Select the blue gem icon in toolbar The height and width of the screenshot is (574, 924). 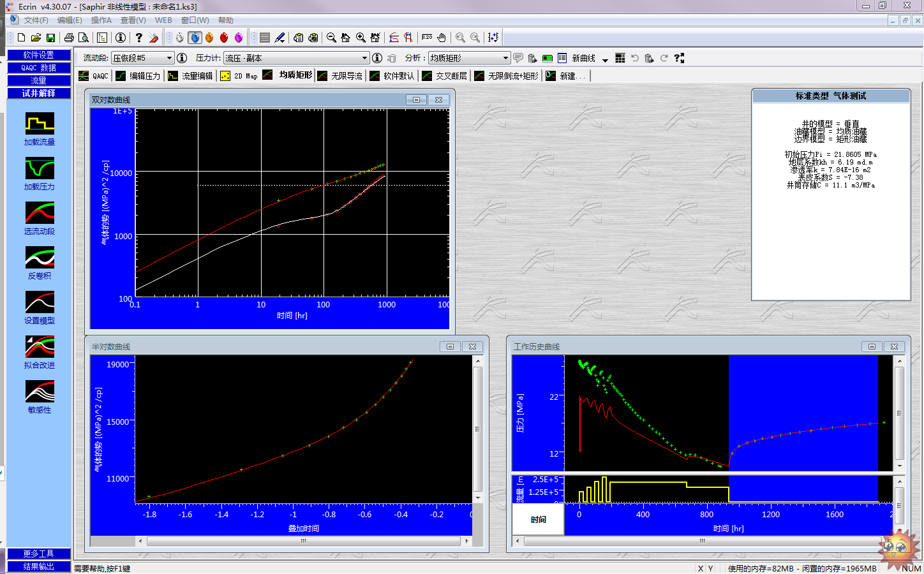195,38
